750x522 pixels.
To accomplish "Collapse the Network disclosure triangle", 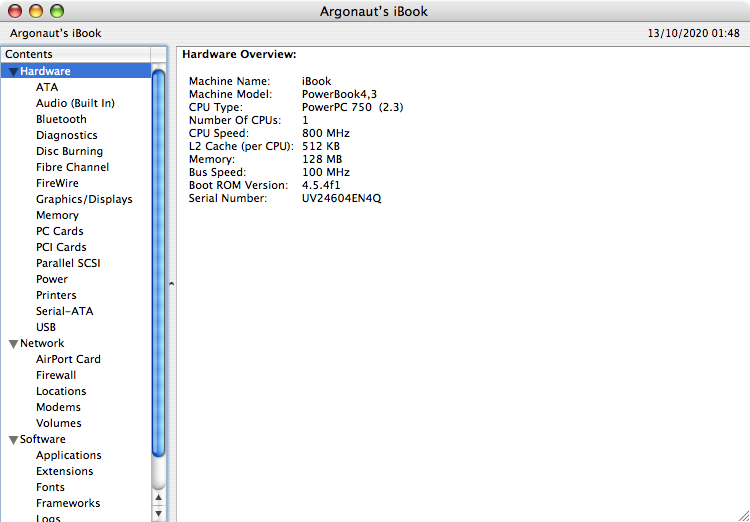I will tap(13, 344).
